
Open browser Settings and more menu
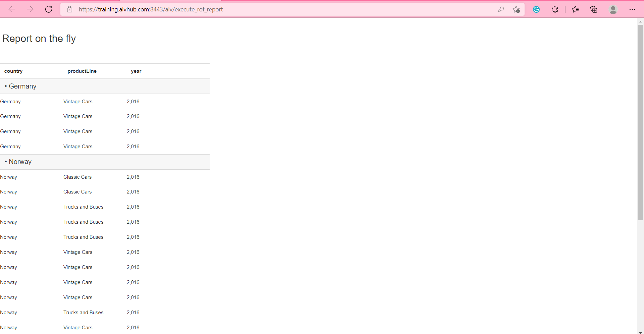click(632, 9)
